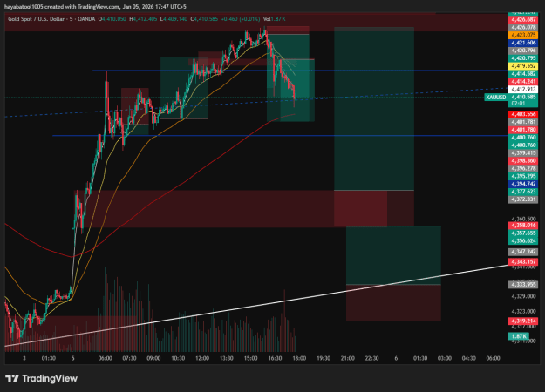Click the green 1.87K volume label on axis

519,336
